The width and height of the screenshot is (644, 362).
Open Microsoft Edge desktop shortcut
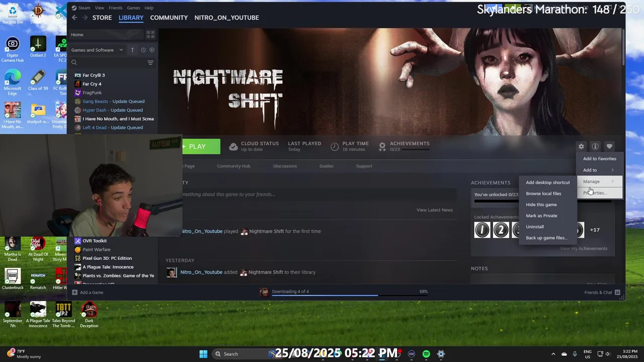[13, 82]
